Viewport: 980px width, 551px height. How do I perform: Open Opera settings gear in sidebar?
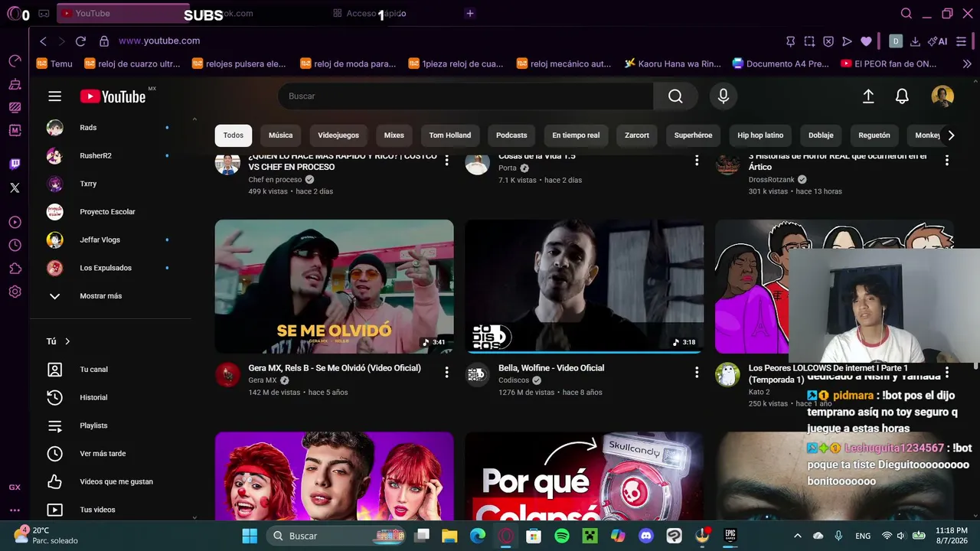coord(15,292)
